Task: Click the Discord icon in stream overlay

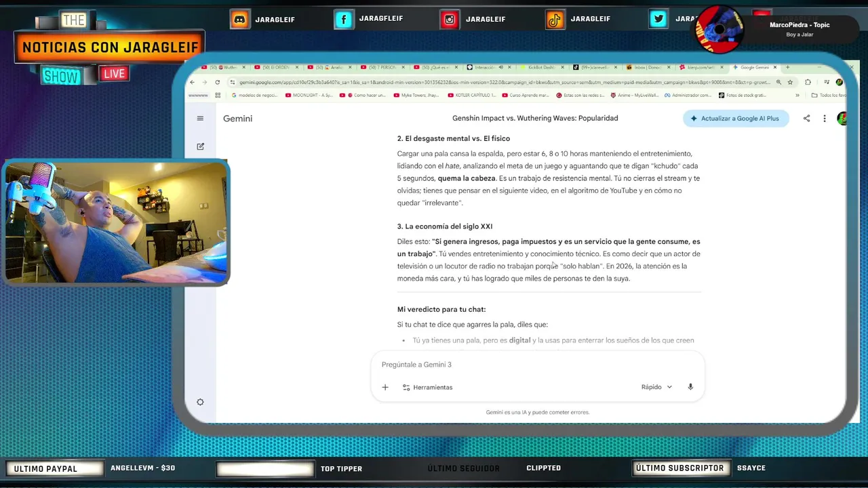Action: click(239, 19)
